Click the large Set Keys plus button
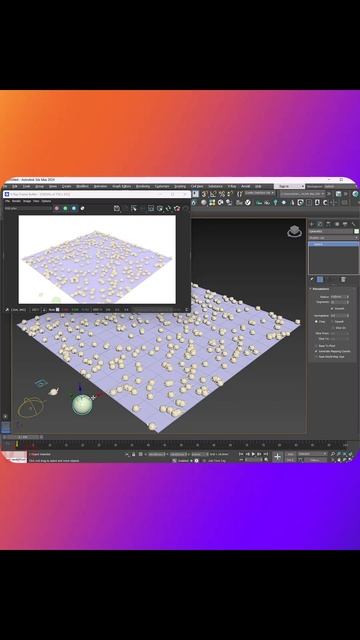Screen dimensions: 360x640 (x=278, y=457)
